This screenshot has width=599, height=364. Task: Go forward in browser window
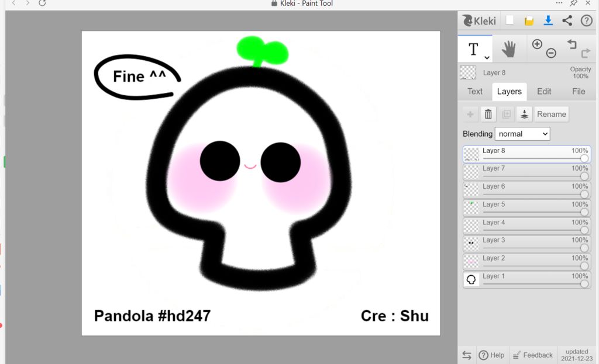click(x=27, y=3)
